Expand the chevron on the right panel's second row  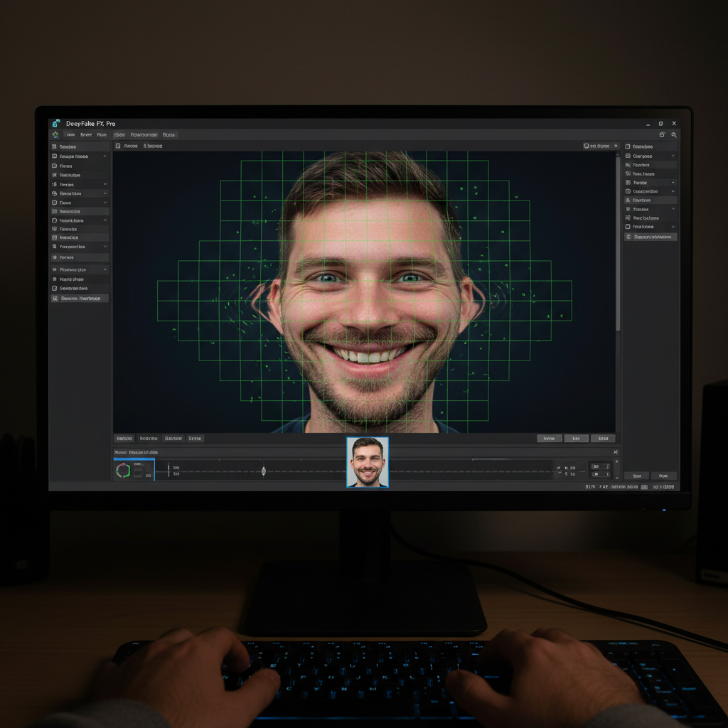(x=673, y=156)
